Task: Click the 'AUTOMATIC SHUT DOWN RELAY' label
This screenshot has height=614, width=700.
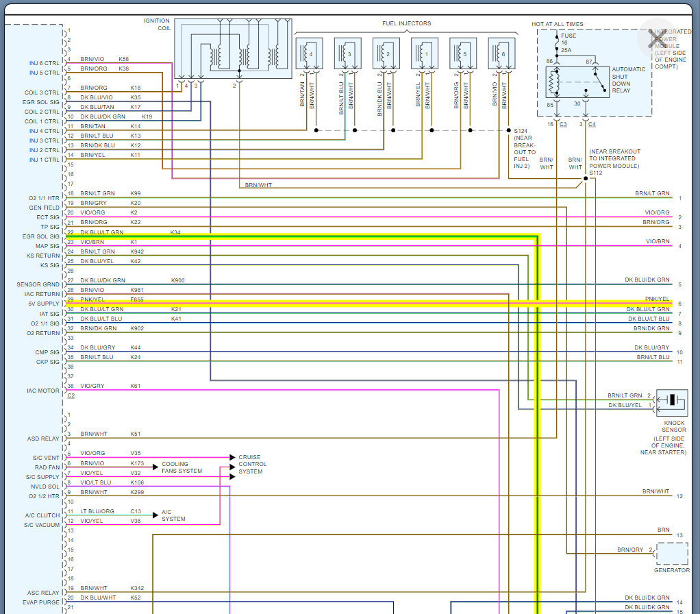Action: (x=629, y=80)
